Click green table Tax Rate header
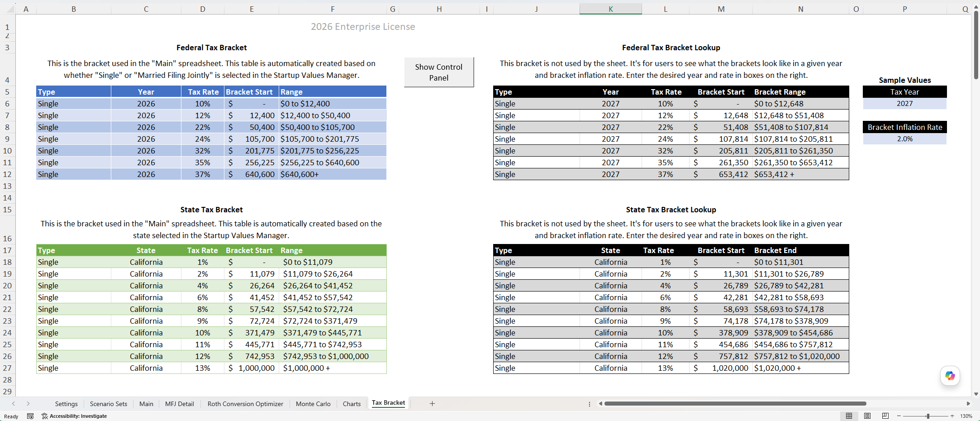980x421 pixels. pos(202,250)
